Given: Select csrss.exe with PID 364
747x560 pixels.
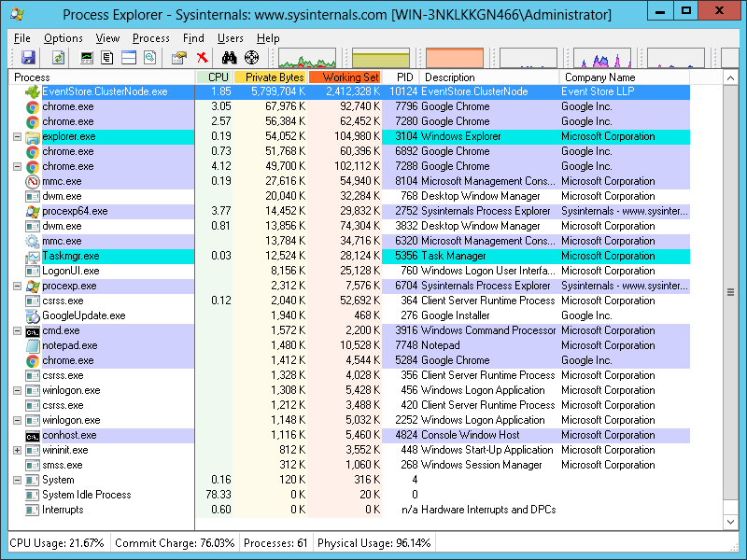Looking at the screenshot, I should (x=349, y=301).
